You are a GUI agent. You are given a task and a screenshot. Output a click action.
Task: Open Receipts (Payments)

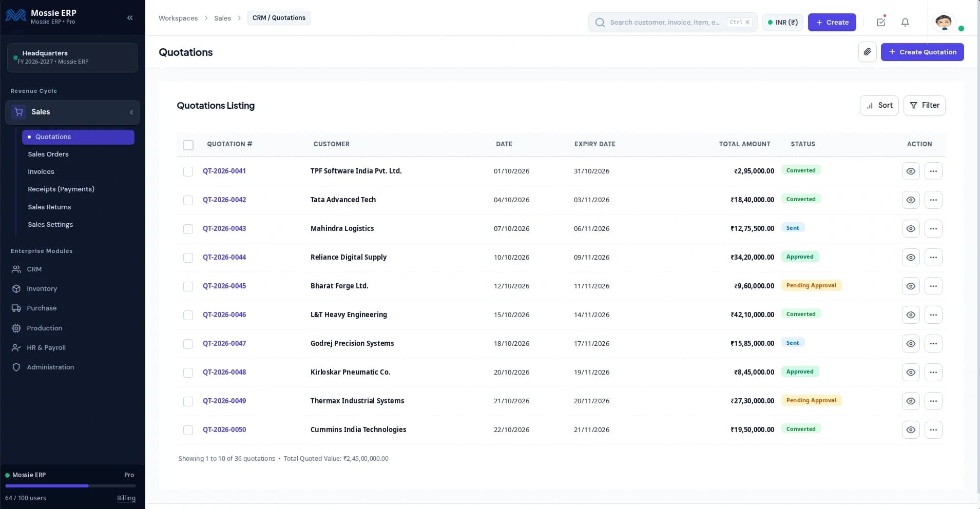[x=61, y=189]
